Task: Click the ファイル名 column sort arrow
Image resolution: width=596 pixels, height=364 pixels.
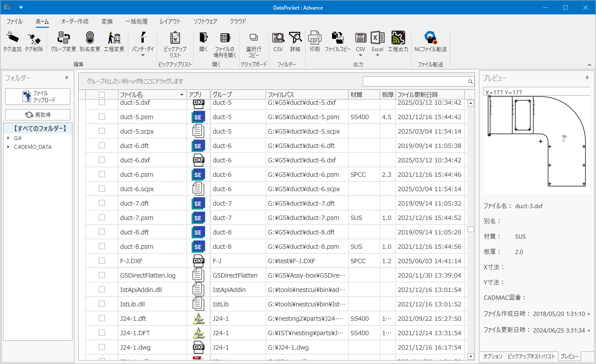Action: tap(182, 95)
